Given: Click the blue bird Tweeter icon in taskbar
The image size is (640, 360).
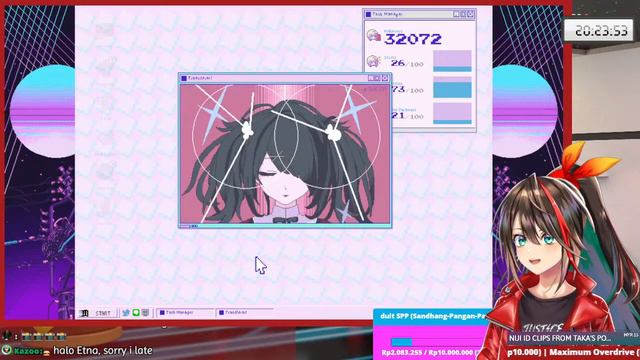Looking at the screenshot, I should [126, 313].
